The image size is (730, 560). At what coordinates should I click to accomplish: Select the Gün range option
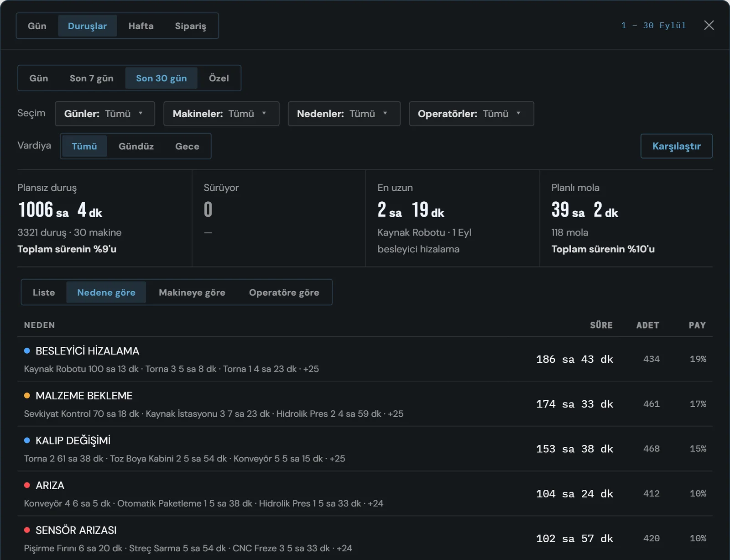[39, 78]
